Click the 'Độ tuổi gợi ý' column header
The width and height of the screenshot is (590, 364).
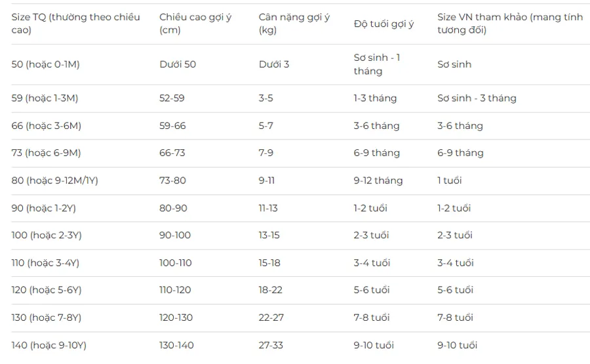pyautogui.click(x=383, y=24)
